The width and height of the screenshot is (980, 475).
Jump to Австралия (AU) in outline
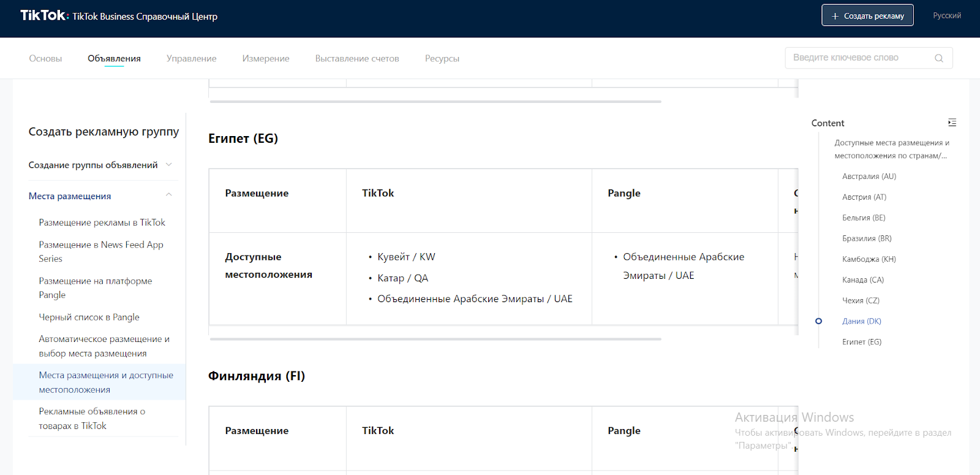click(x=869, y=177)
